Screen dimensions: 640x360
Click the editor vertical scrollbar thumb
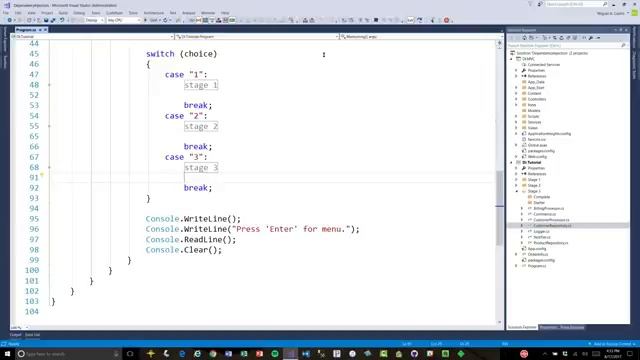point(500,208)
